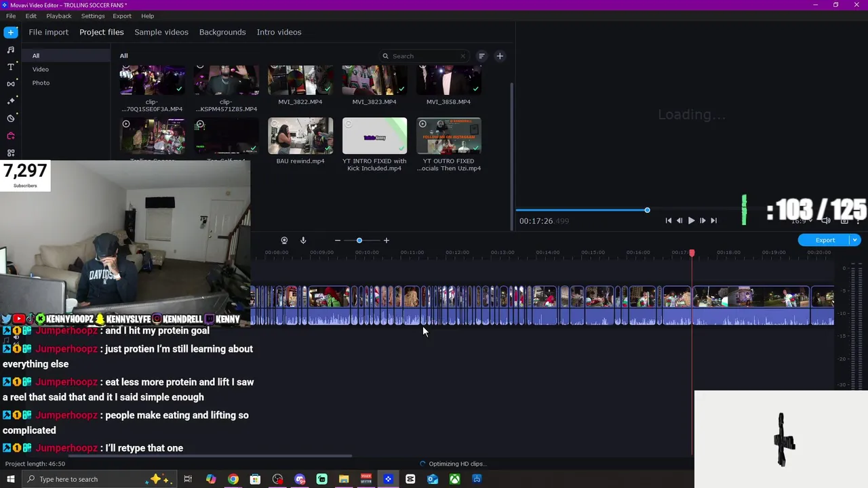Open Task View on the taskbar

188,479
